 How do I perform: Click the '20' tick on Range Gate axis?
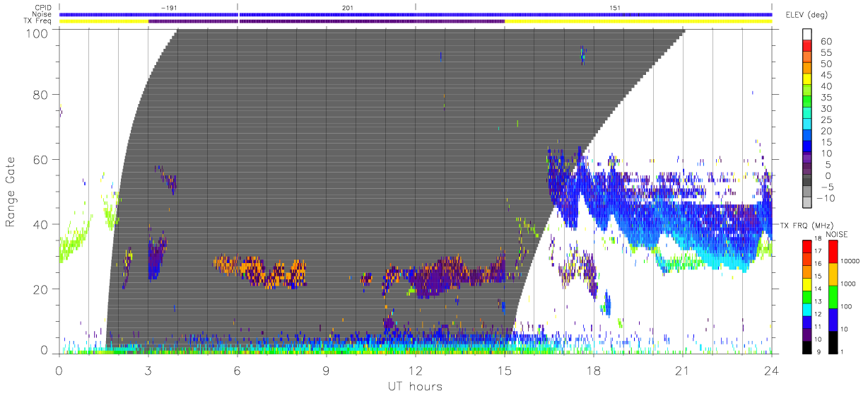[x=40, y=289]
